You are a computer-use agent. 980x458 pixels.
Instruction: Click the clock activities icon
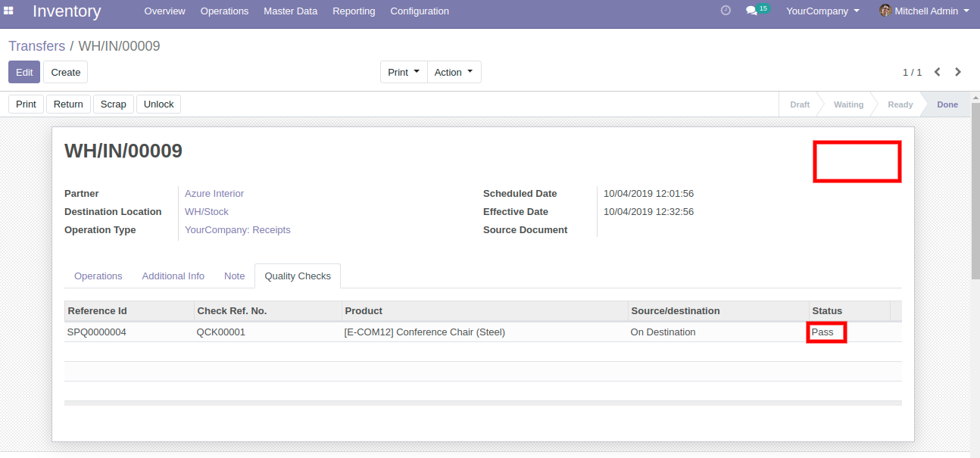point(726,11)
